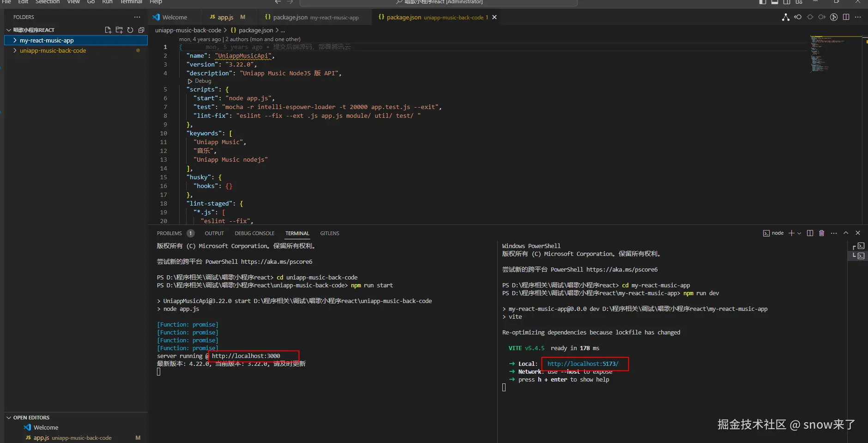The height and width of the screenshot is (443, 868).
Task: Toggle primary side bar visibility
Action: [x=763, y=2]
